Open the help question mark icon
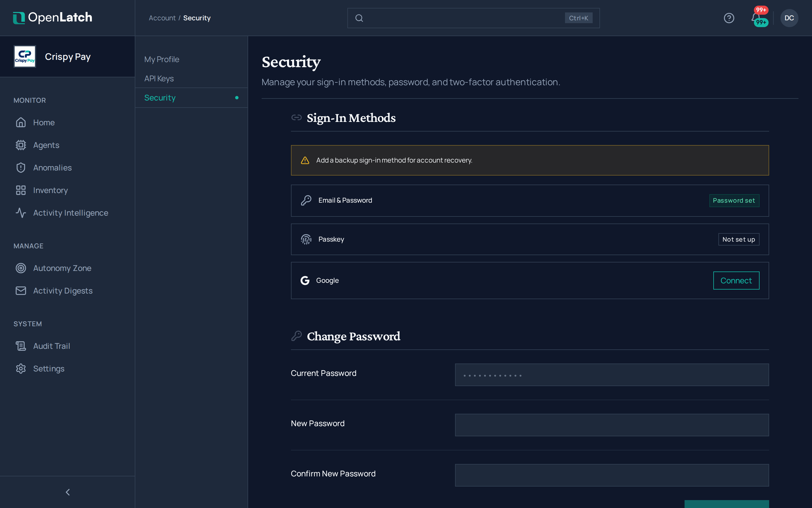812x508 pixels. (x=729, y=18)
